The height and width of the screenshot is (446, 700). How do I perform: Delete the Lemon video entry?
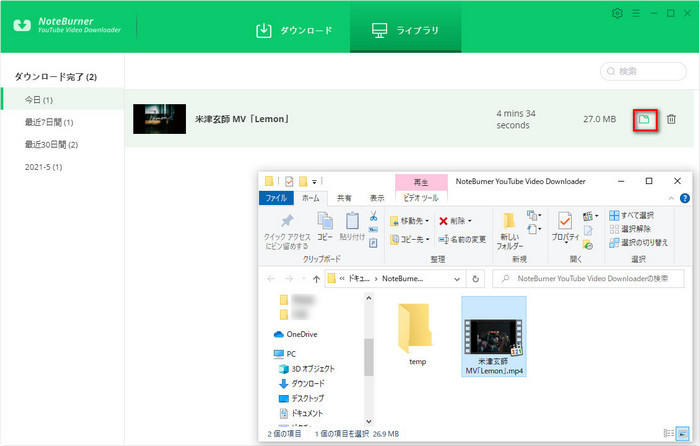[671, 119]
